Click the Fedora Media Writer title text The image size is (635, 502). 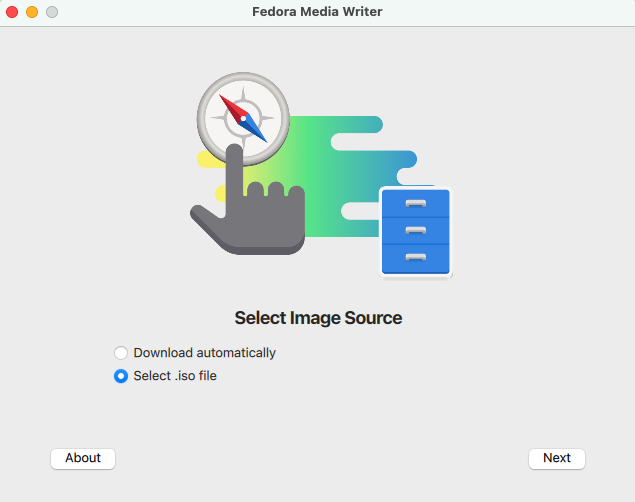coord(317,12)
